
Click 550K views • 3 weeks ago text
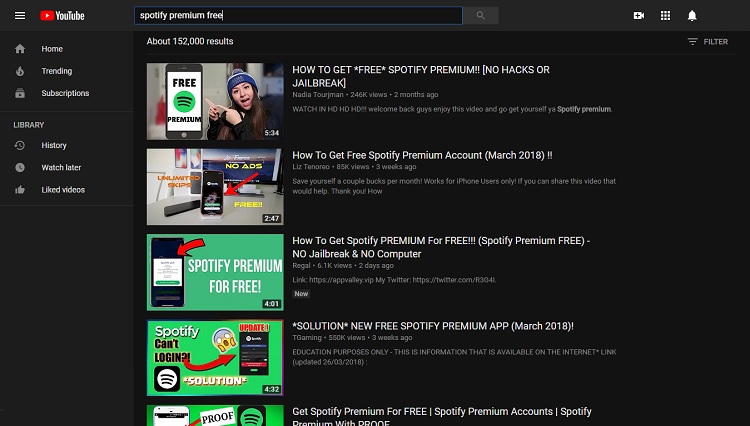pos(370,338)
